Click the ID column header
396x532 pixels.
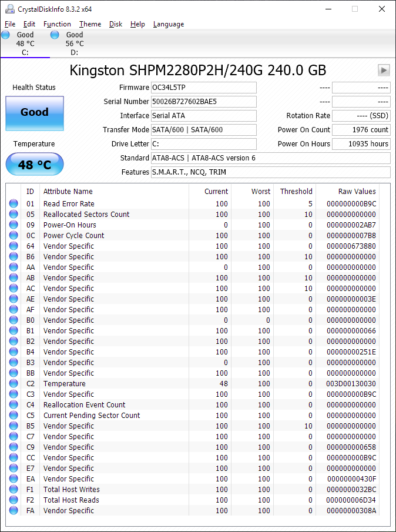point(30,192)
